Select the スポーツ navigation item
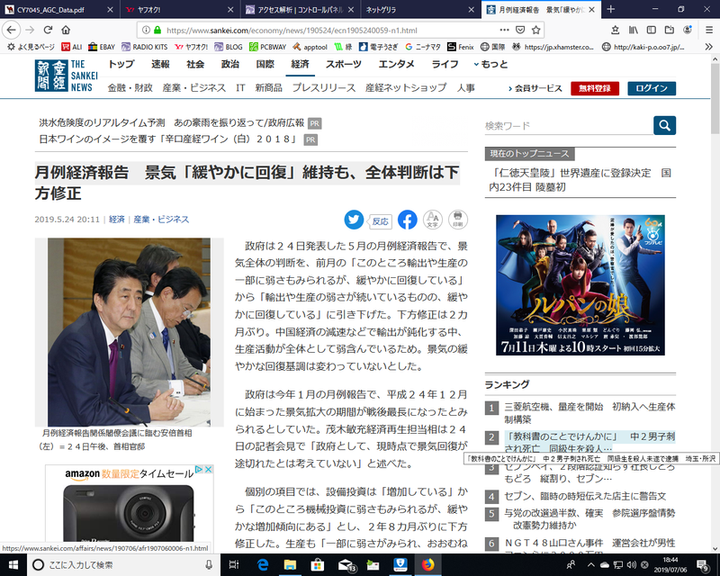The image size is (720, 576). click(x=343, y=64)
